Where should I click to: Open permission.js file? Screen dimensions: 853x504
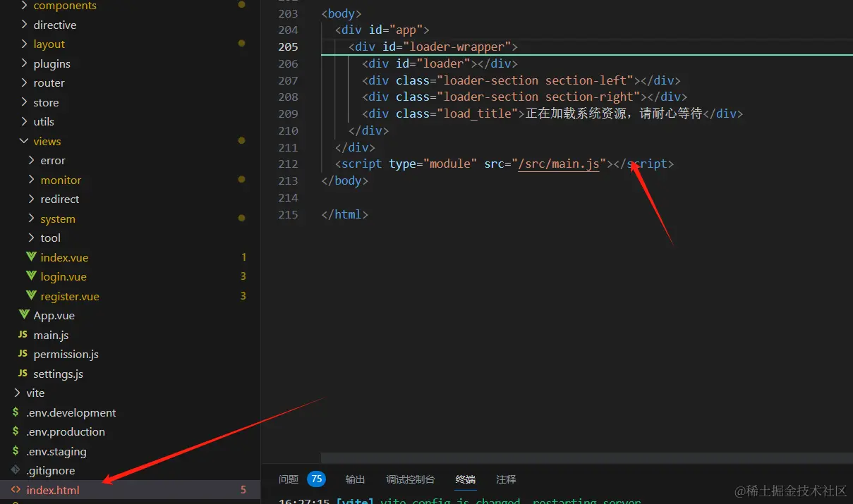pyautogui.click(x=66, y=354)
